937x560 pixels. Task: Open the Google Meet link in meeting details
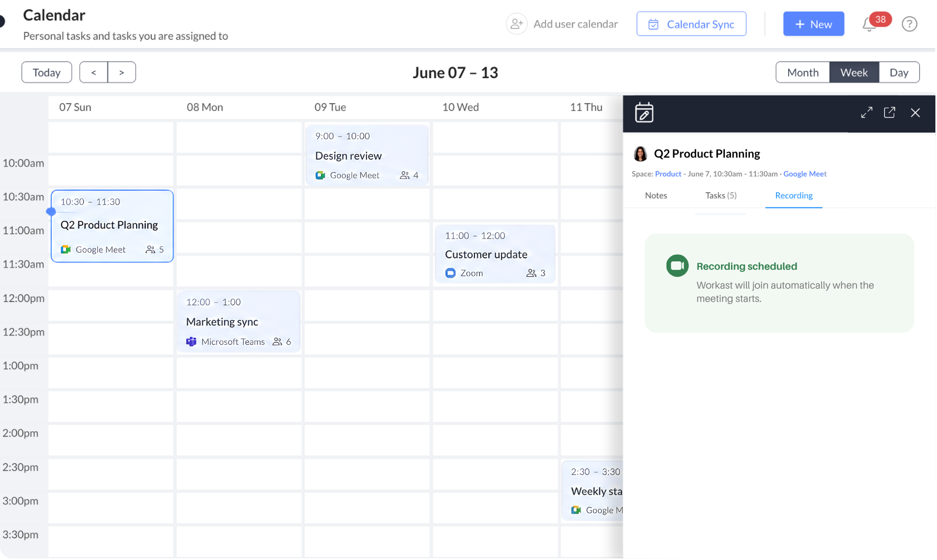click(805, 174)
